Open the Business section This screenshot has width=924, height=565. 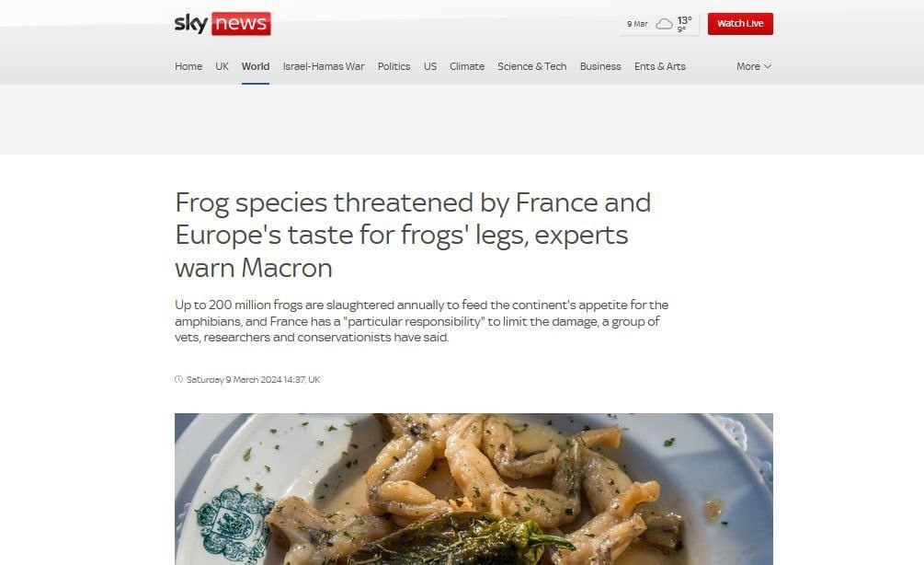[x=600, y=66]
